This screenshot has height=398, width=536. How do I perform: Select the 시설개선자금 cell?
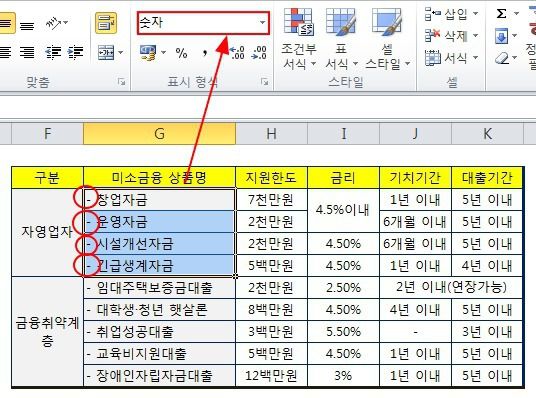(x=159, y=244)
